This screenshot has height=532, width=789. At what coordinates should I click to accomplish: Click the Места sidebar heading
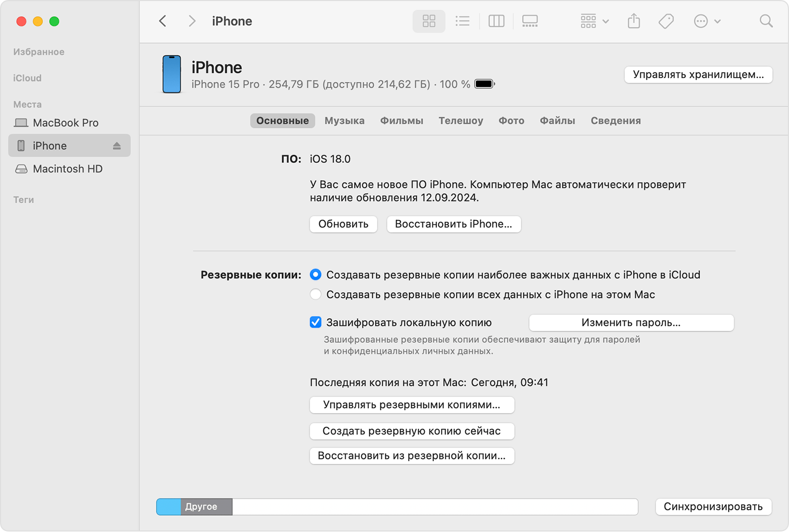[x=27, y=104]
